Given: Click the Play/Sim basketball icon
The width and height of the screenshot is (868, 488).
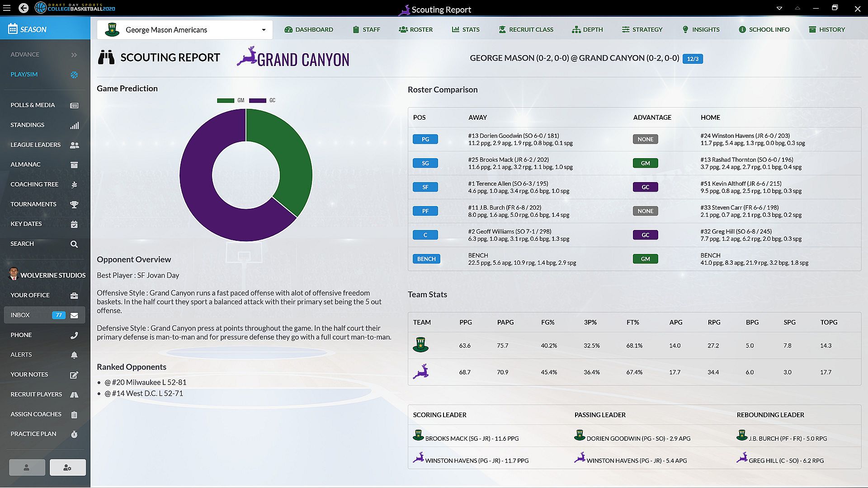Looking at the screenshot, I should (x=74, y=75).
